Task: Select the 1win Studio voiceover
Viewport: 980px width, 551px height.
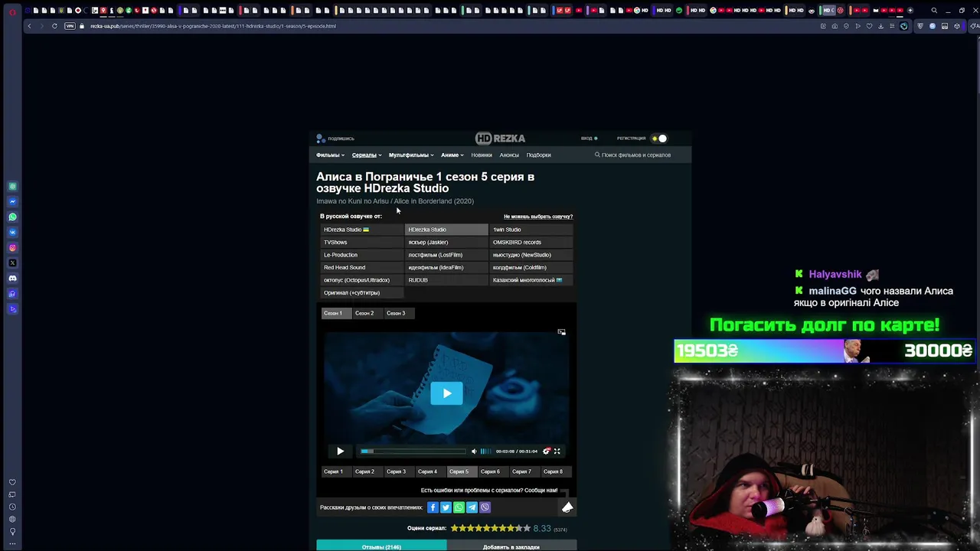Action: 531,230
